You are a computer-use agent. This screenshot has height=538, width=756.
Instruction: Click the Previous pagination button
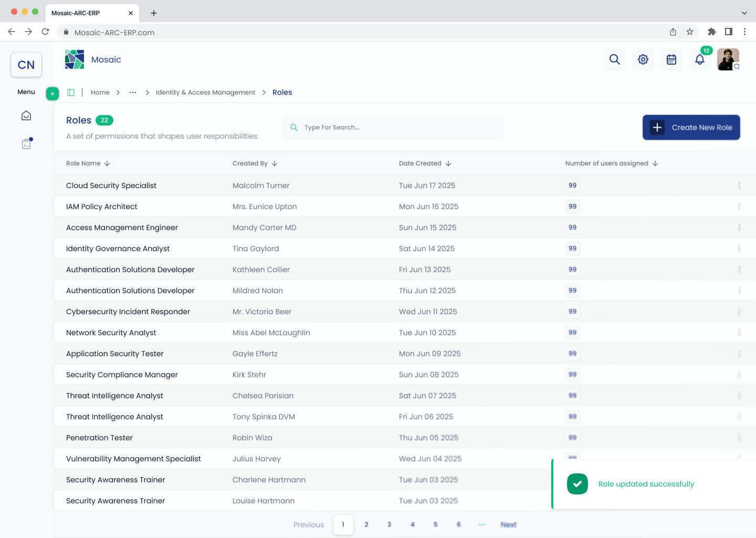309,524
